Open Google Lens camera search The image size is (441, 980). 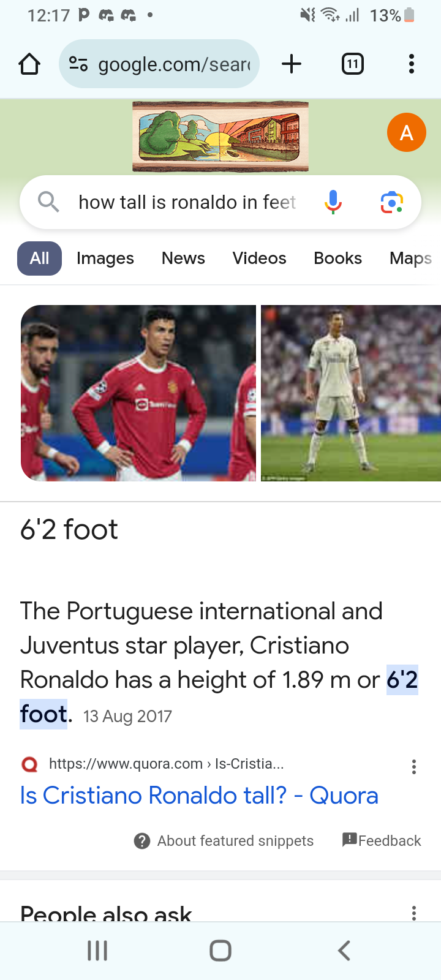pos(391,202)
